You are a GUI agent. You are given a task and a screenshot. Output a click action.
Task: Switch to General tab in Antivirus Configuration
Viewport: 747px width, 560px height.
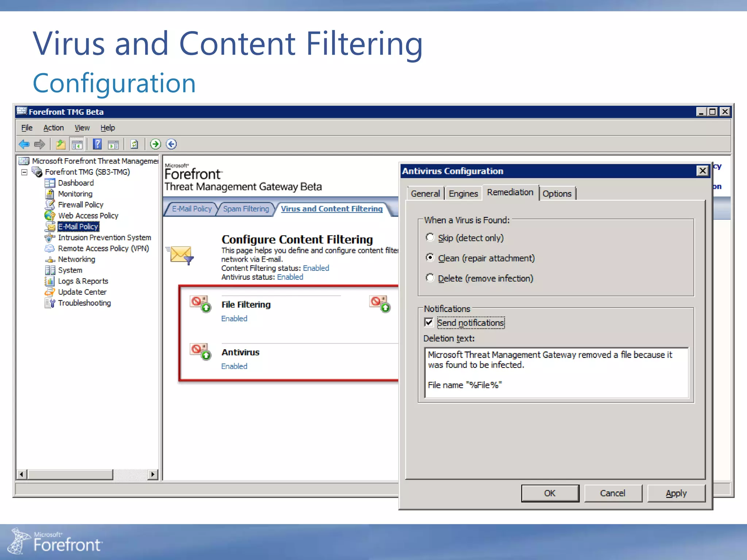tap(425, 194)
